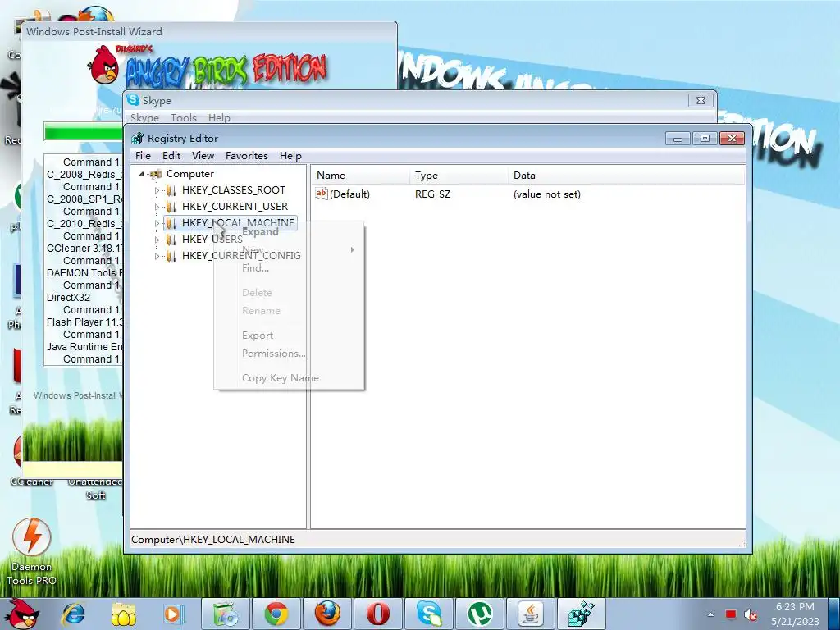Open Mozilla Firefox from the taskbar
This screenshot has height=630, width=840.
pos(327,614)
